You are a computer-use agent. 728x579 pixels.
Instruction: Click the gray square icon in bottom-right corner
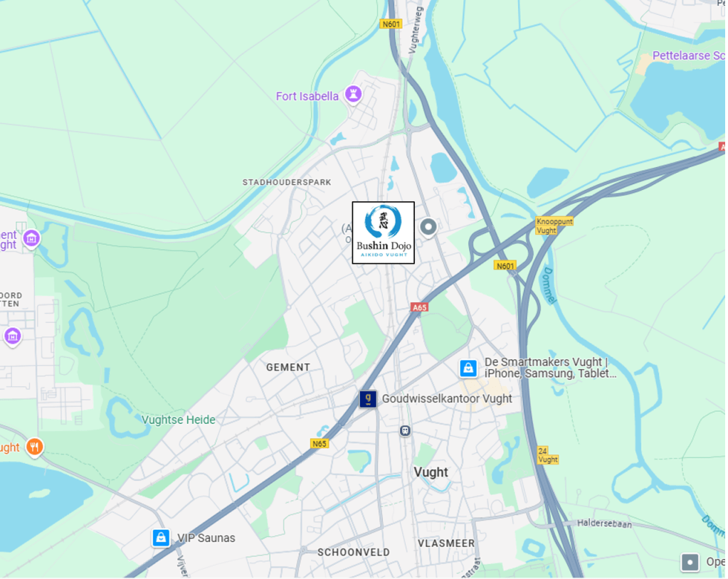tap(690, 563)
